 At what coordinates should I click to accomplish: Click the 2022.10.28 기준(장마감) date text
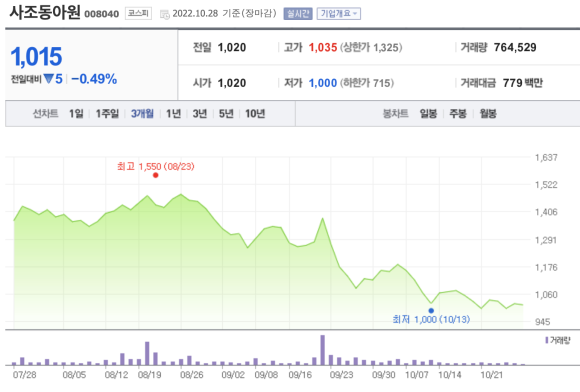[x=225, y=14]
